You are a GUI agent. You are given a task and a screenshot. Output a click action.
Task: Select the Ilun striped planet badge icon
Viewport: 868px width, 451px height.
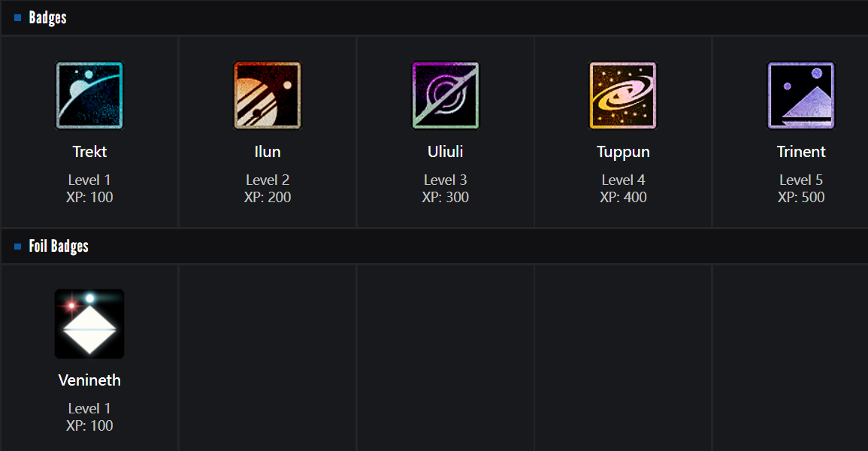coord(268,95)
